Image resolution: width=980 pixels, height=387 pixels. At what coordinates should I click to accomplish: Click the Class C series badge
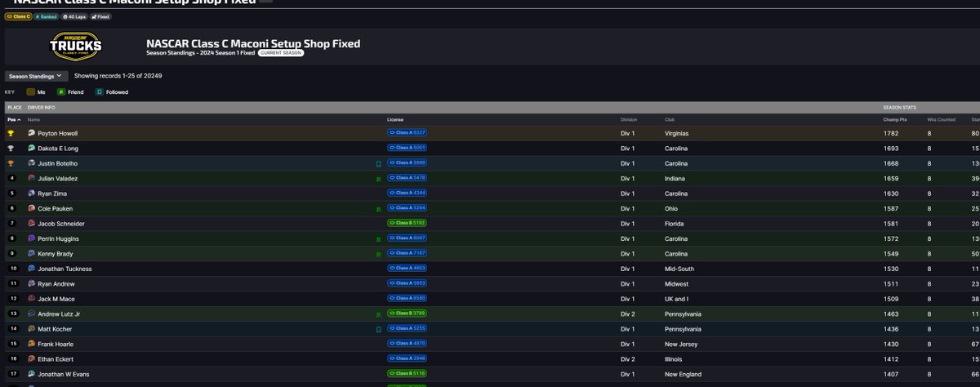point(18,16)
